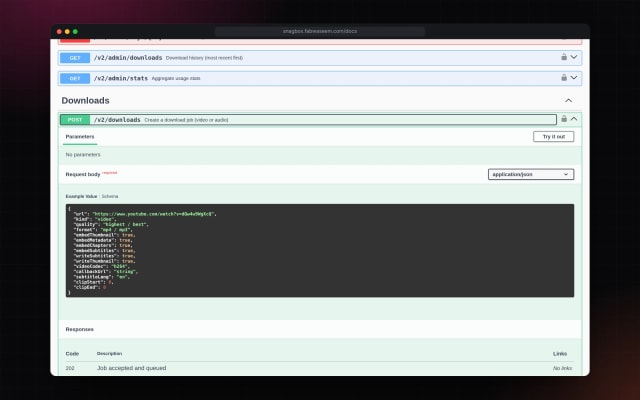Click the "quality": "highest / best" line

pos(111,224)
